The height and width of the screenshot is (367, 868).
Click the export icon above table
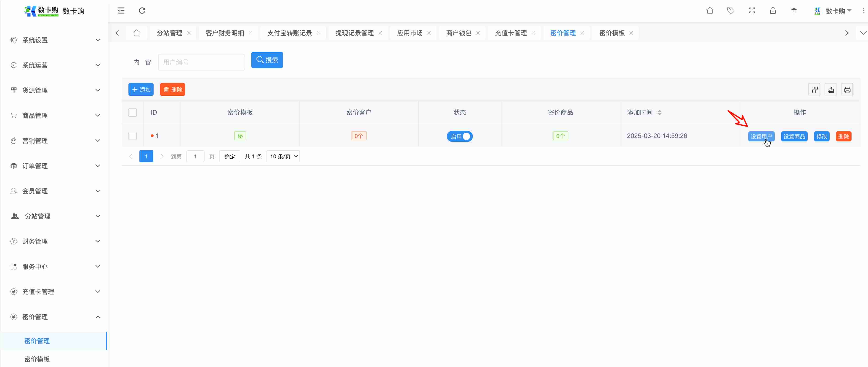coord(831,90)
